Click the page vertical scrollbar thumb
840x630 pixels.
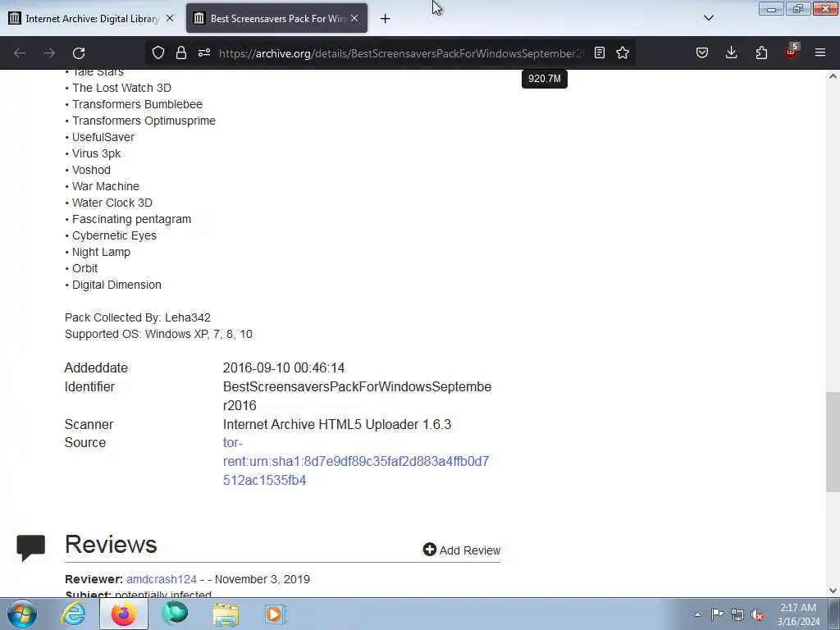(833, 442)
